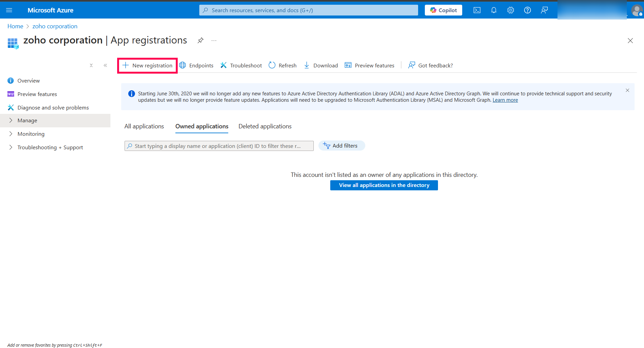Open zoho corporation breadcrumb link
This screenshot has height=348, width=644.
click(x=55, y=26)
